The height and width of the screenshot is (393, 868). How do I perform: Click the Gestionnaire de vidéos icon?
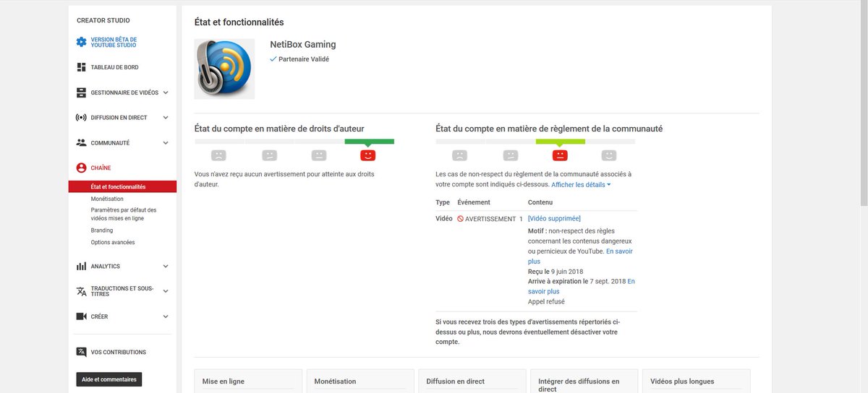[x=82, y=92]
